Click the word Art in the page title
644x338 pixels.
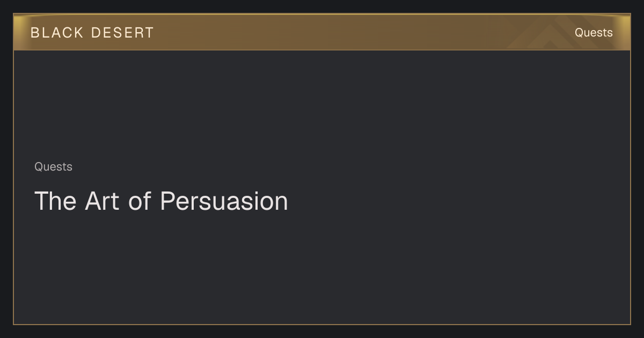[x=102, y=201]
